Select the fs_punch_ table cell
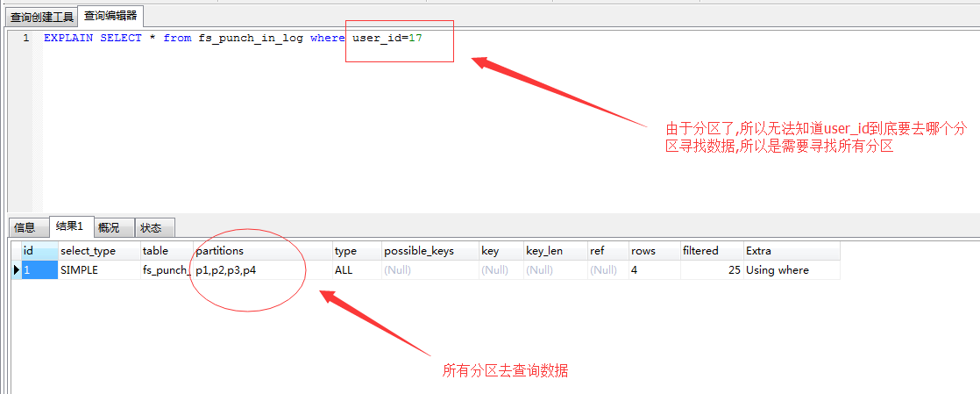 [x=167, y=270]
